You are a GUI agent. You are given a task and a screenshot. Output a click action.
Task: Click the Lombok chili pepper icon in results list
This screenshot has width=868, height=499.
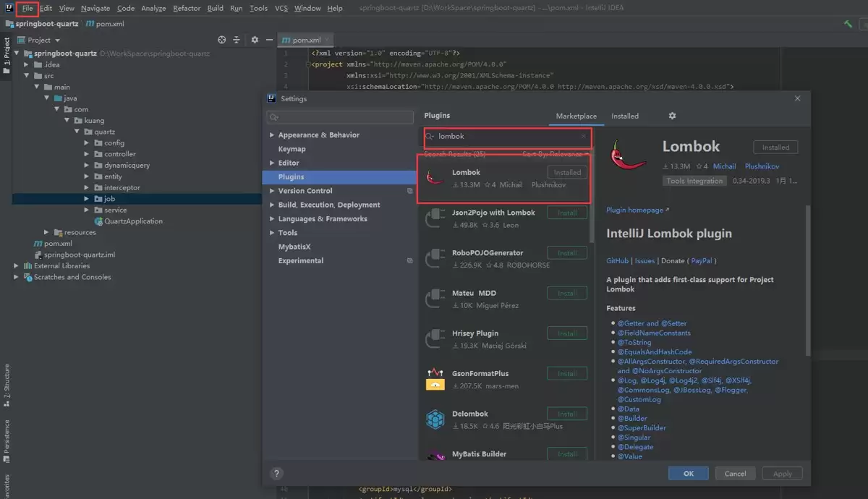435,177
